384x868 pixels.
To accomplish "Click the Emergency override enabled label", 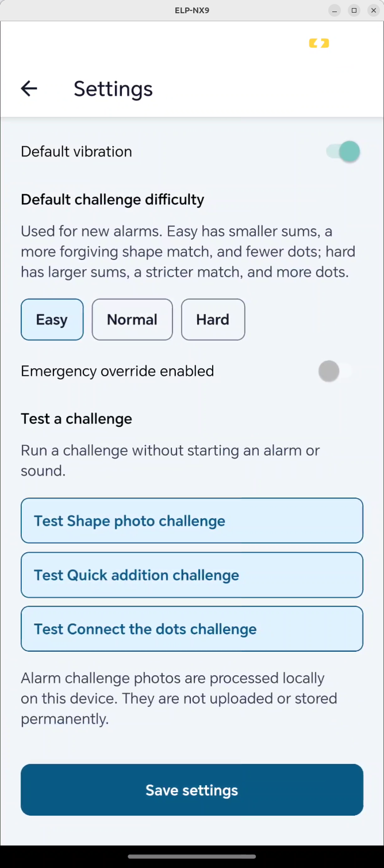I will pos(117,371).
